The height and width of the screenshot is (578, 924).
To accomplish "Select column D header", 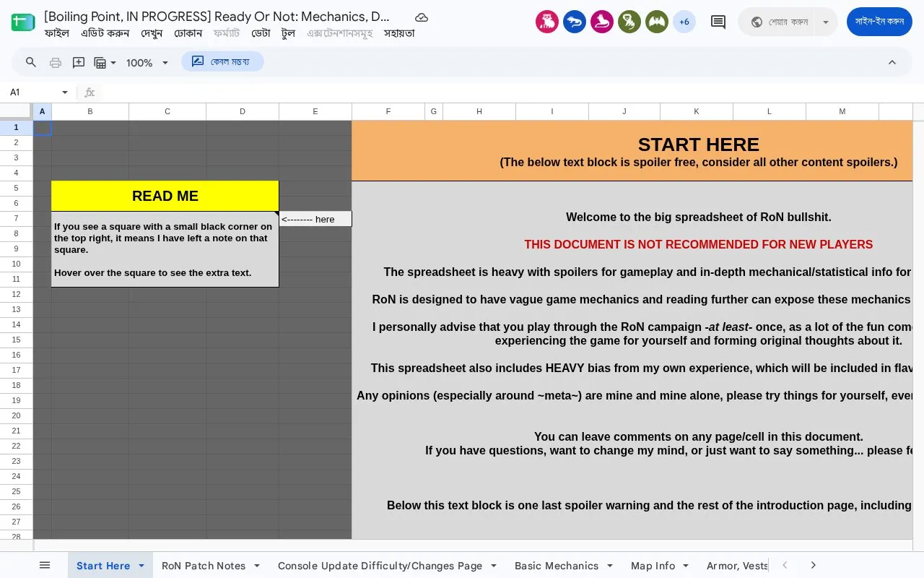I will coord(243,111).
